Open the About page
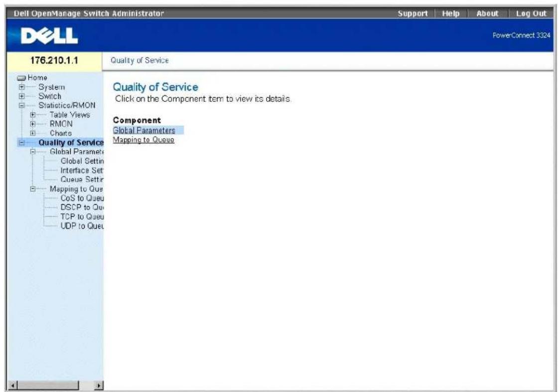Image resolution: width=558 pixels, height=392 pixels. 487,13
